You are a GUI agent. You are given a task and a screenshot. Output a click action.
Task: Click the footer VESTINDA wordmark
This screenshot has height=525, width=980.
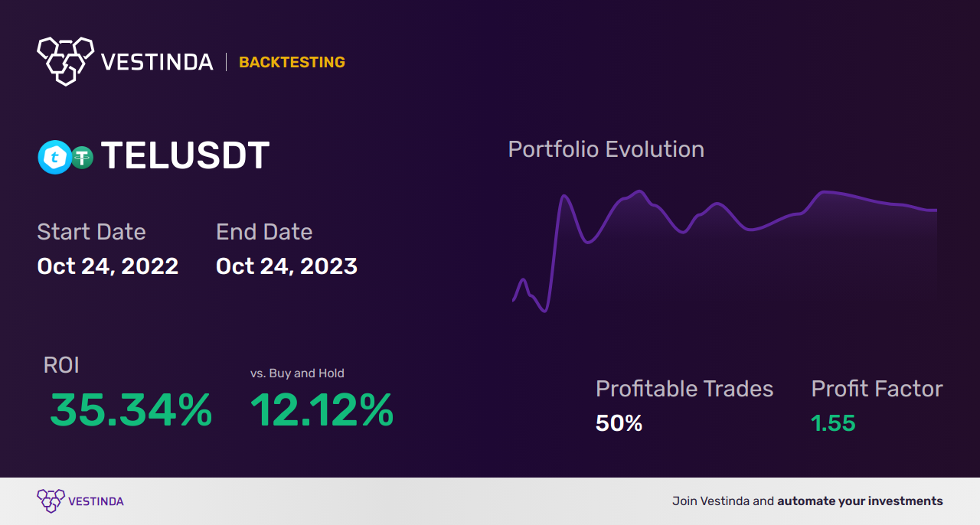(96, 502)
